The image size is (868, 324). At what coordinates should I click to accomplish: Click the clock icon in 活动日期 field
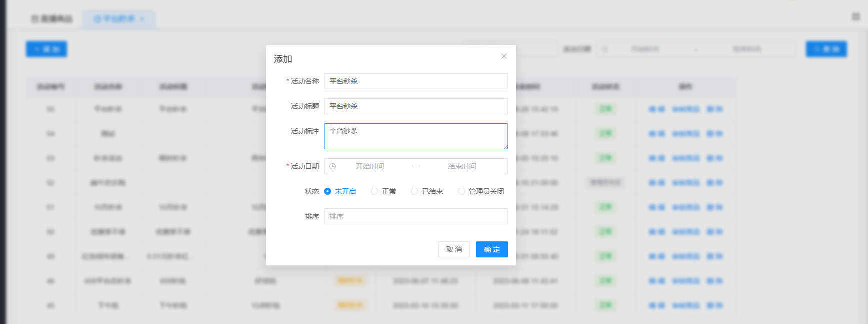[x=332, y=166]
